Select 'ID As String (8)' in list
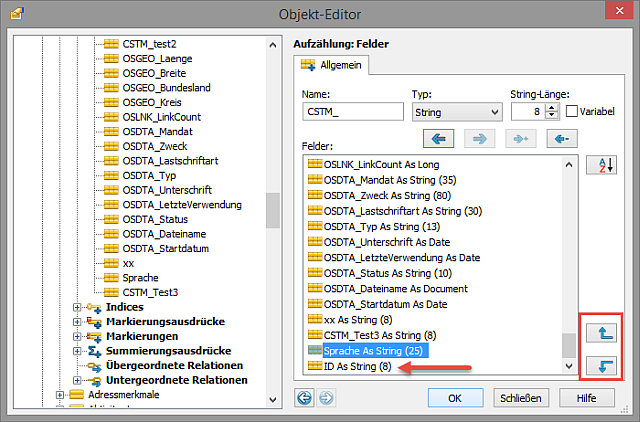The height and width of the screenshot is (422, 640). click(x=357, y=366)
